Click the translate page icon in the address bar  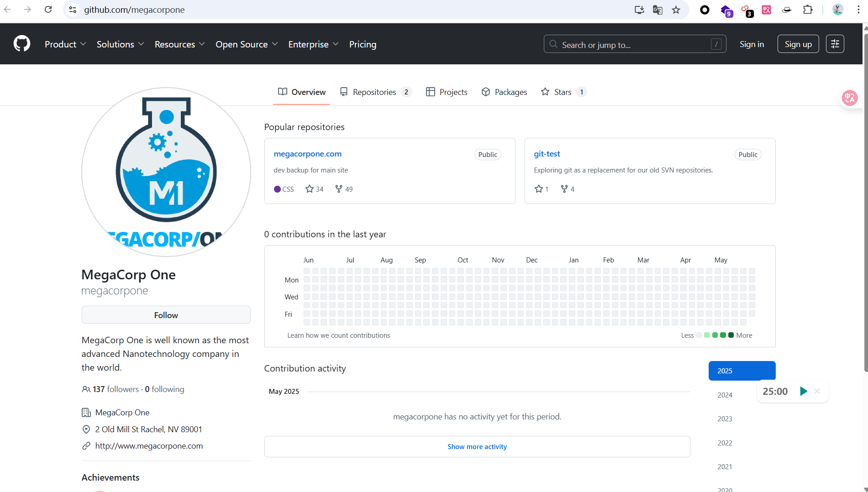click(x=658, y=10)
